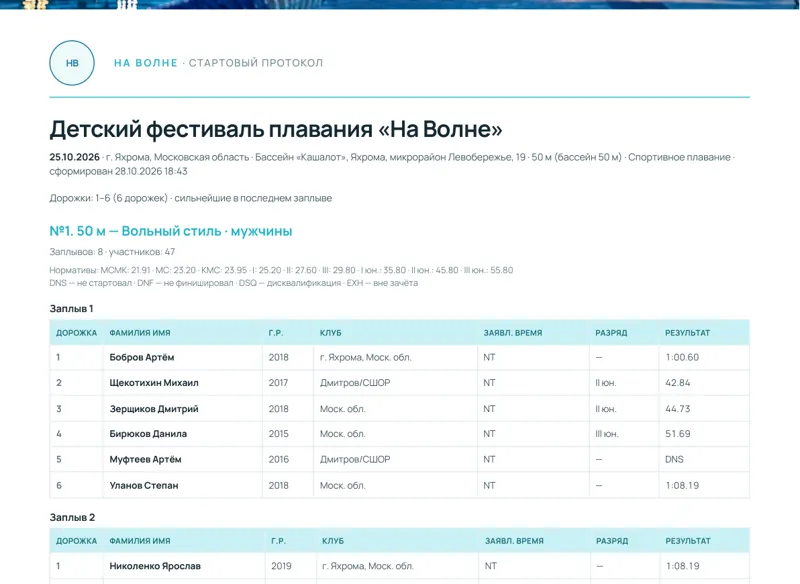Click result '1:00.60' for Бобров Артём
Viewport: 800px width, 584px height.
(682, 357)
